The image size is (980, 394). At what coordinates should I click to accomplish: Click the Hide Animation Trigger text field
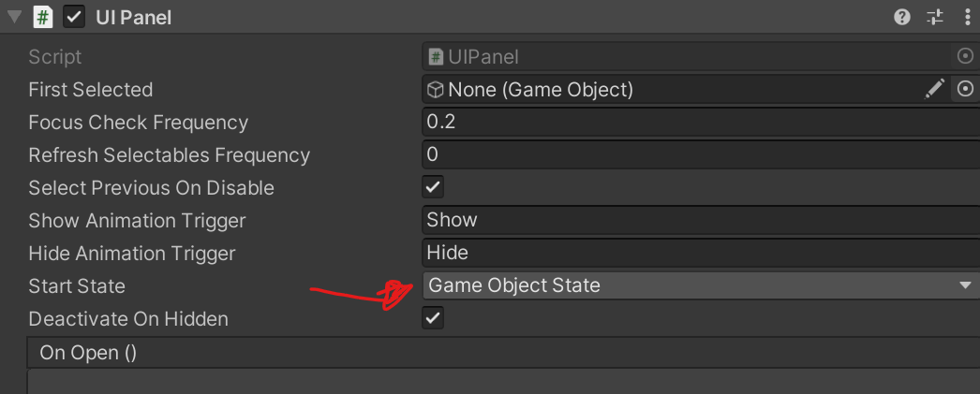(x=701, y=253)
